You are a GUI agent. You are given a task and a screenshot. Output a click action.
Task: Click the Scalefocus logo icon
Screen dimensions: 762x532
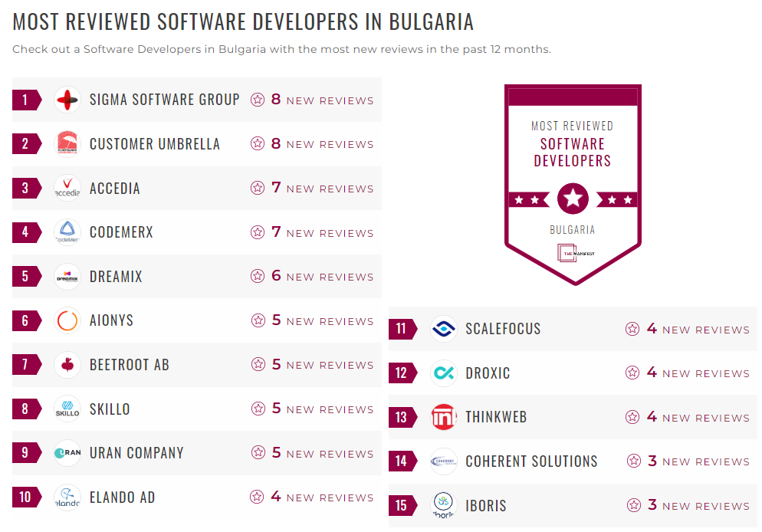444,329
